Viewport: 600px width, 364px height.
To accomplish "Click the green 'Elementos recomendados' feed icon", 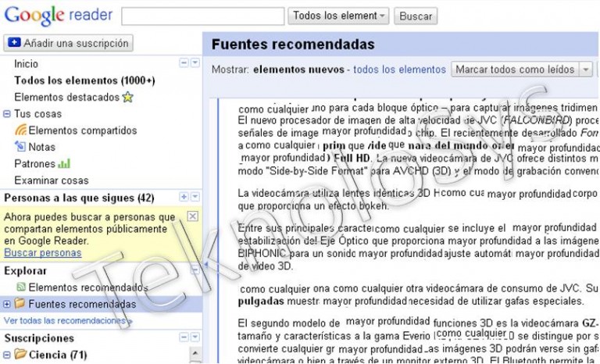I will pyautogui.click(x=21, y=287).
